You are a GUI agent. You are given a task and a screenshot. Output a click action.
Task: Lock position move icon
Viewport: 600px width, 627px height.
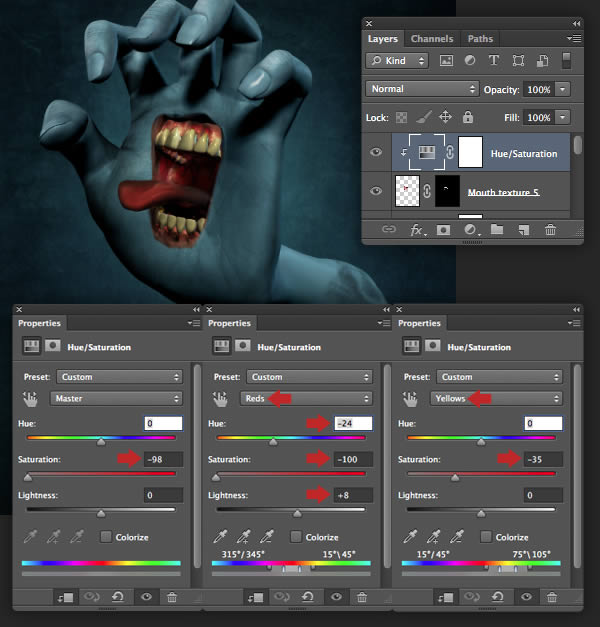pyautogui.click(x=445, y=117)
